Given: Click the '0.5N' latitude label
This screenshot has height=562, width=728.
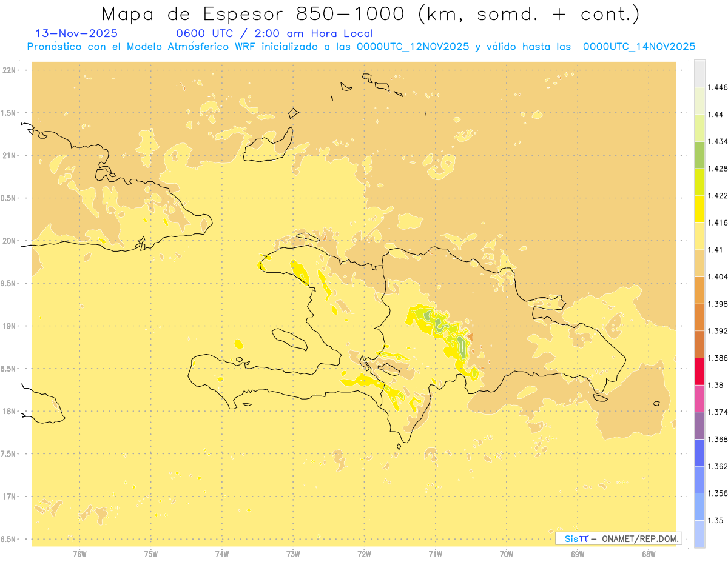Looking at the screenshot, I should (10, 198).
